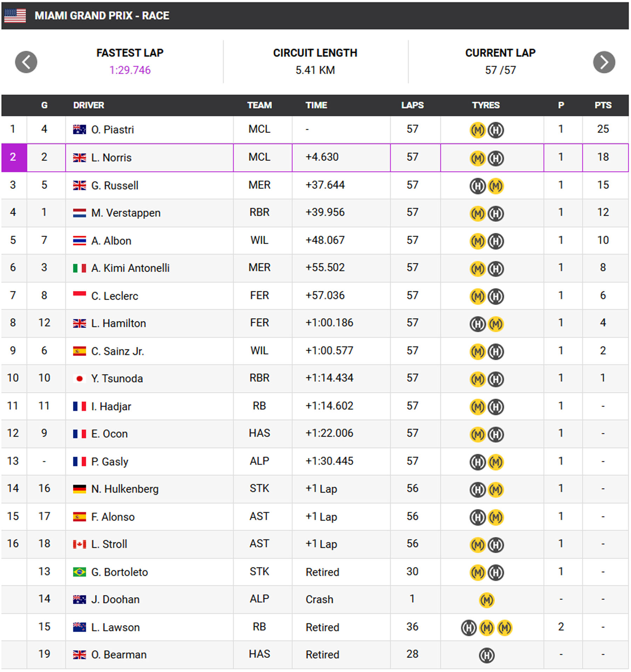This screenshot has height=672, width=631.
Task: Sort by the DRIVER column header
Action: click(x=89, y=105)
